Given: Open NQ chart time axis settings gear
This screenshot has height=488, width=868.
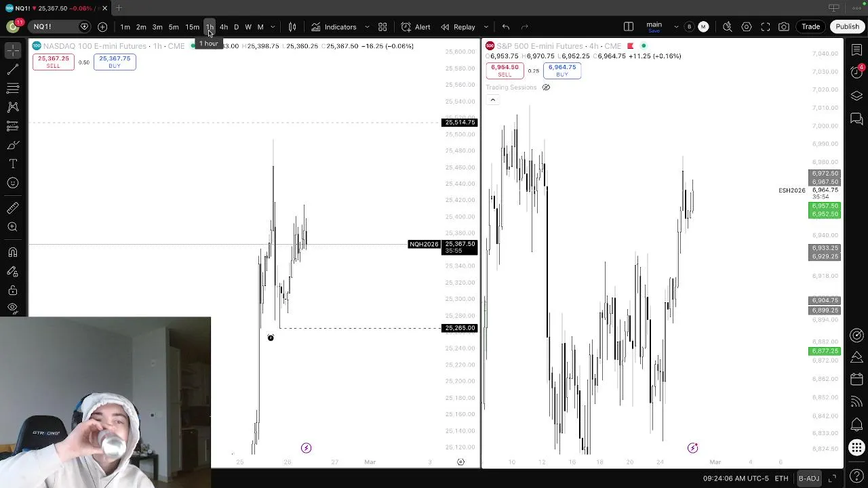Looking at the screenshot, I should pyautogui.click(x=460, y=462).
